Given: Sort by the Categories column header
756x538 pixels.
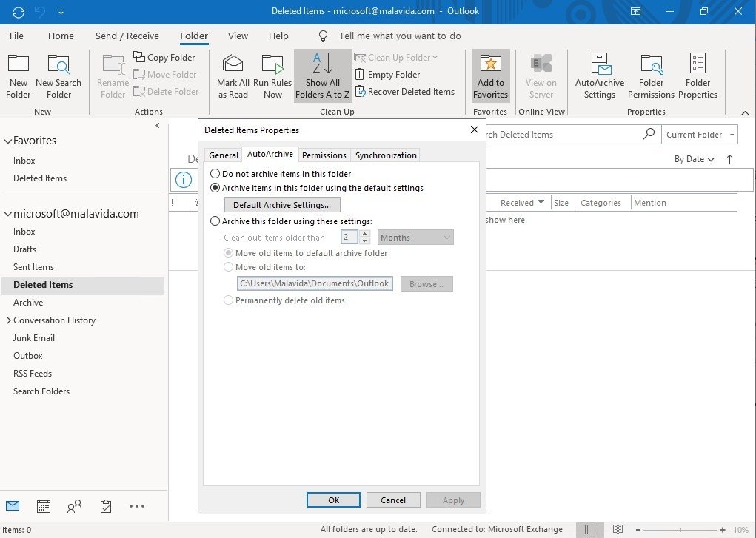Looking at the screenshot, I should pyautogui.click(x=603, y=203).
